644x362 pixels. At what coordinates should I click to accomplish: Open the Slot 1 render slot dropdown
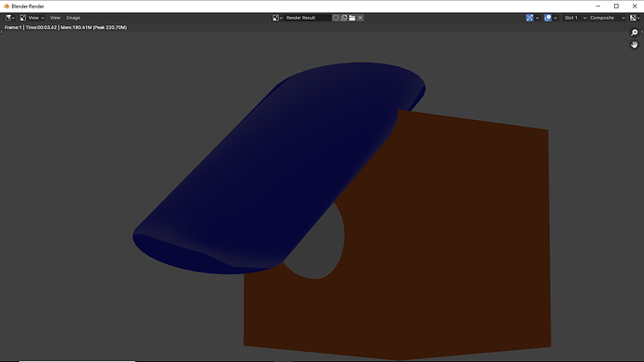[x=575, y=18]
